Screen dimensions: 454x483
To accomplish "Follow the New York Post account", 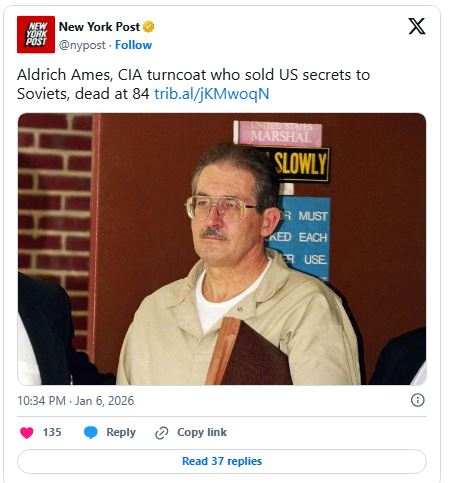I will (x=133, y=45).
